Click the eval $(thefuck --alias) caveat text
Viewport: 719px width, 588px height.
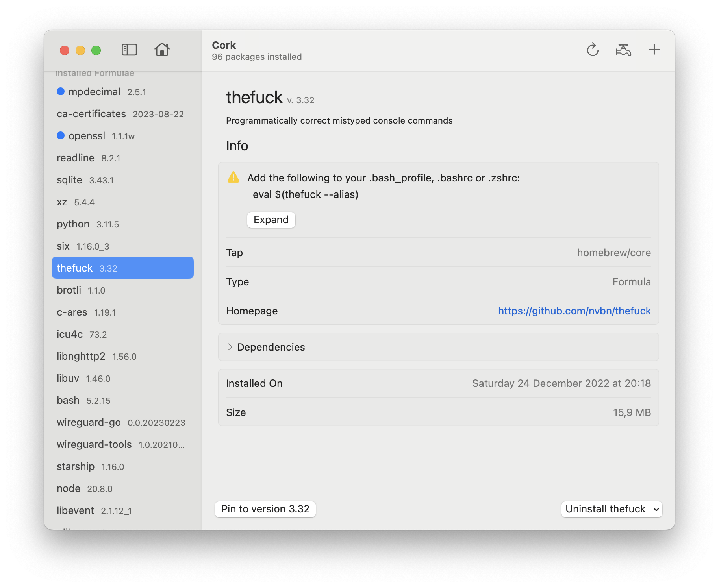point(306,194)
